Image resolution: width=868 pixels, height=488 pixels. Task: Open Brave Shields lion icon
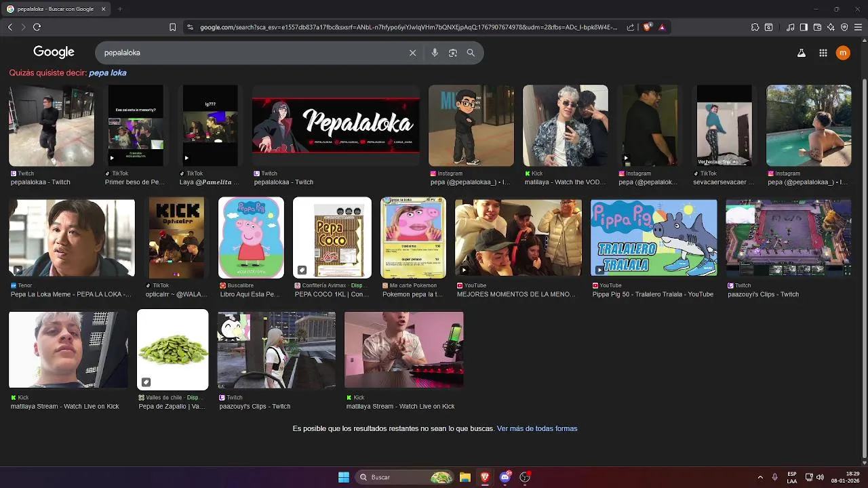click(647, 27)
